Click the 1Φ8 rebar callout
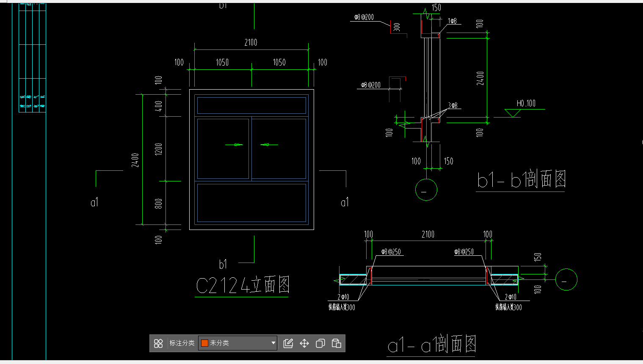This screenshot has height=364, width=643. coord(452,21)
